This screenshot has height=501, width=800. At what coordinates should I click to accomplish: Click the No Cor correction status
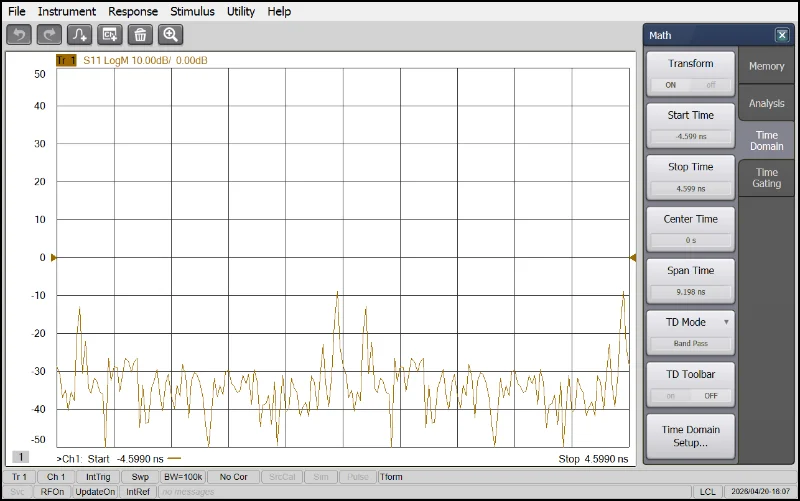(x=233, y=477)
